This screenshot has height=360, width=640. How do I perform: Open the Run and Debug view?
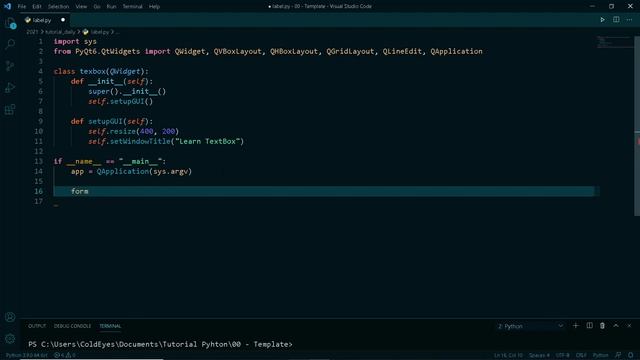click(10, 87)
